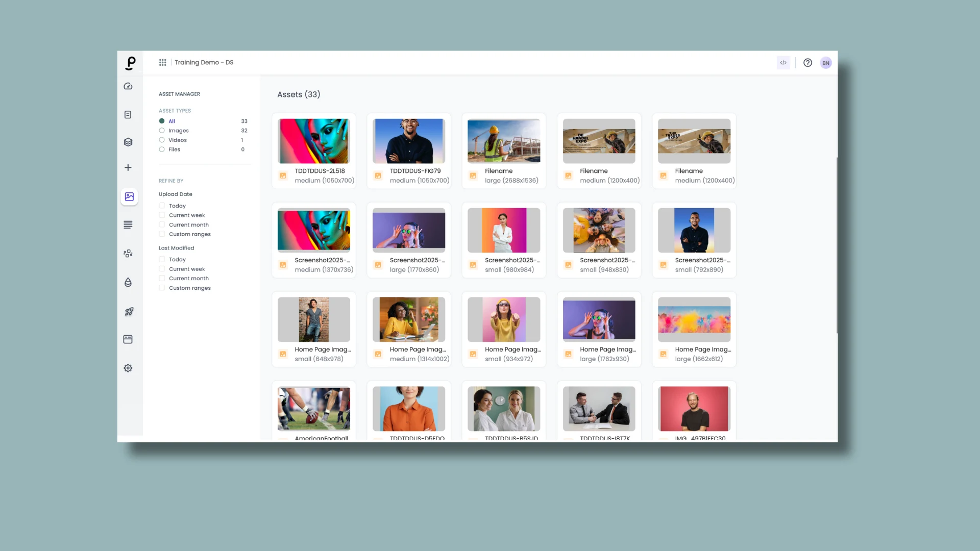Open the BN user avatar menu
This screenshot has width=980, height=551.
coord(826,63)
